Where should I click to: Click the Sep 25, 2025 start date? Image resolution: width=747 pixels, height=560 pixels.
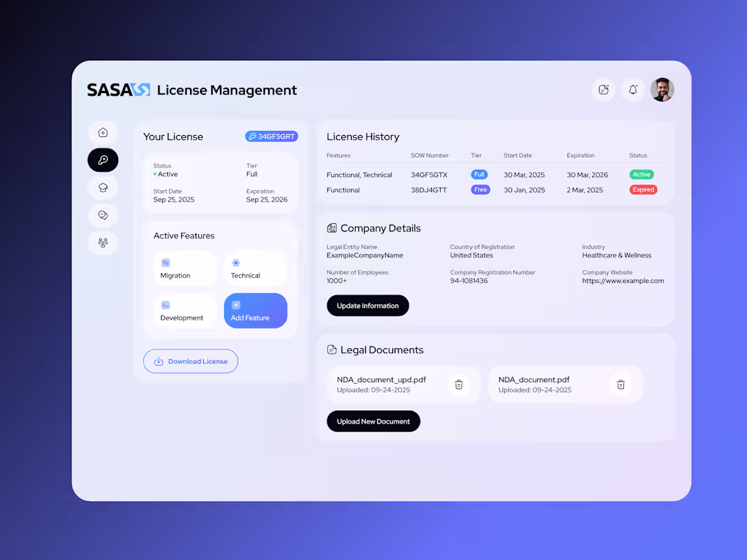(174, 200)
